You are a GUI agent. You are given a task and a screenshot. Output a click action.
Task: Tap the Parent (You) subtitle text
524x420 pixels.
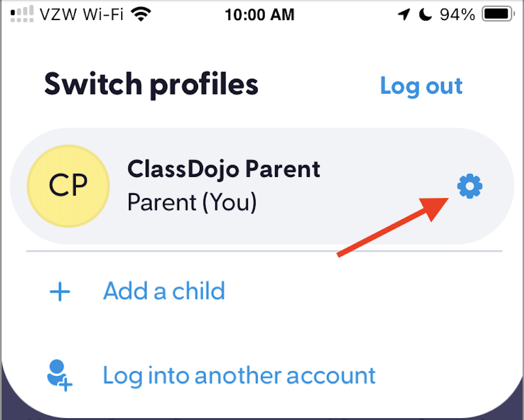[192, 202]
